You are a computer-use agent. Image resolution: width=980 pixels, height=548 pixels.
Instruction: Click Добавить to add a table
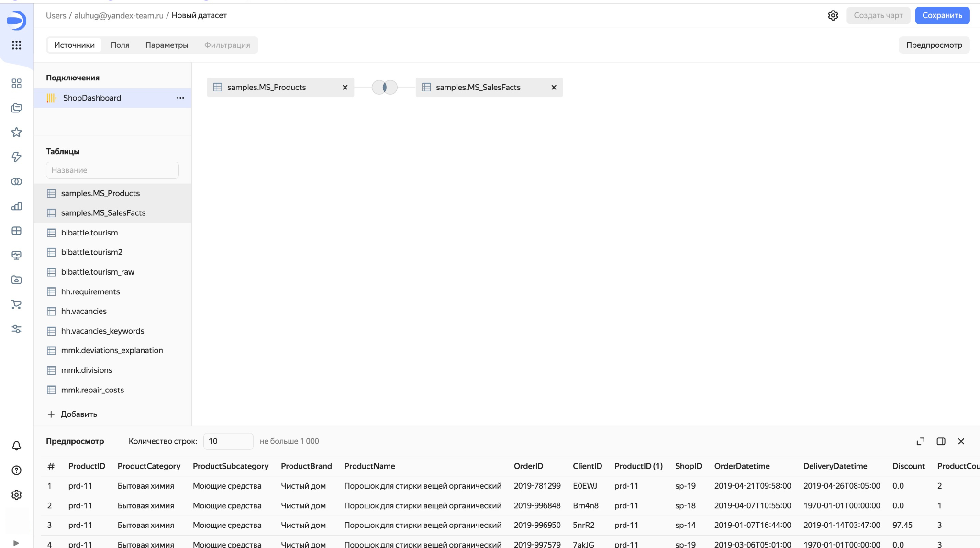pos(72,414)
